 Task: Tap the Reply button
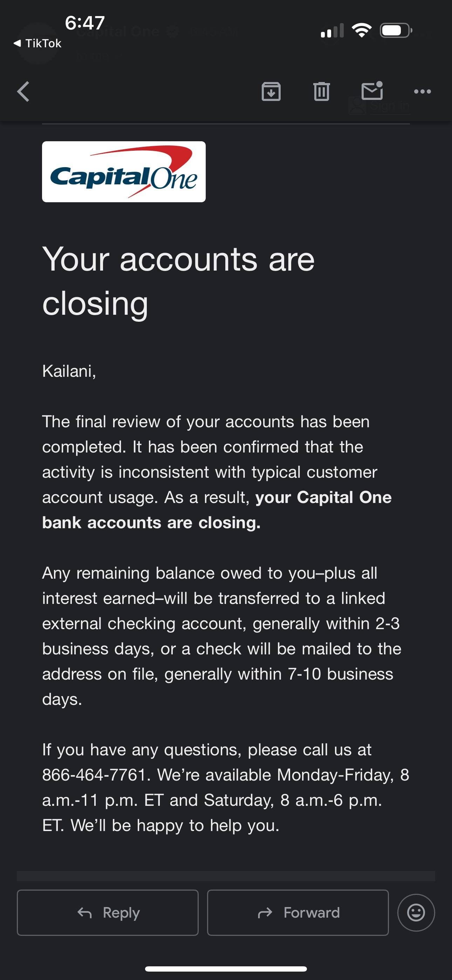(108, 912)
